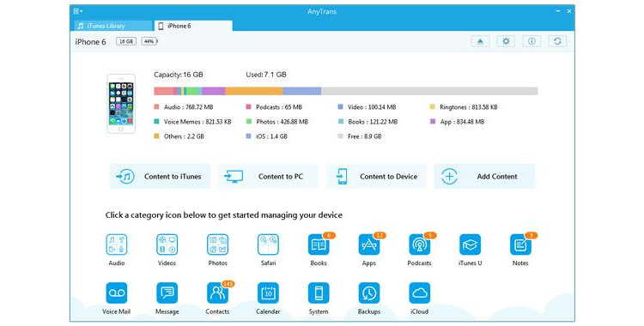
Task: Click the 'Photos : 426.88 MB' entry
Action: (277, 122)
